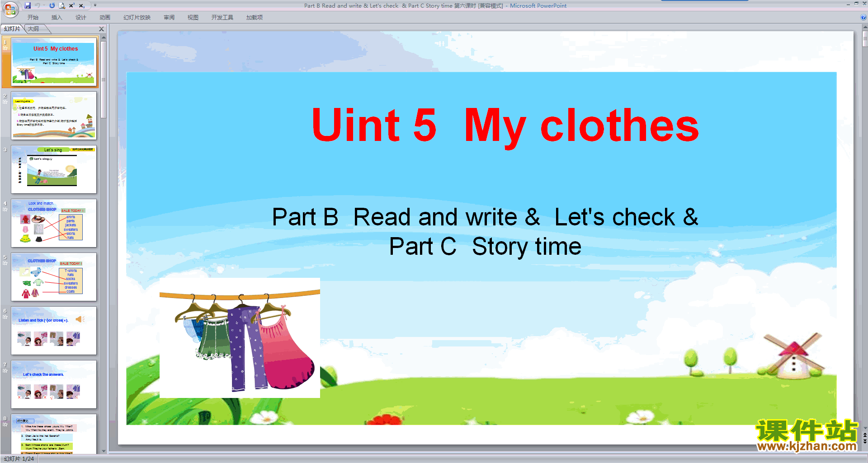Click animation star icon beside slide 5
The image size is (868, 463).
click(x=5, y=263)
